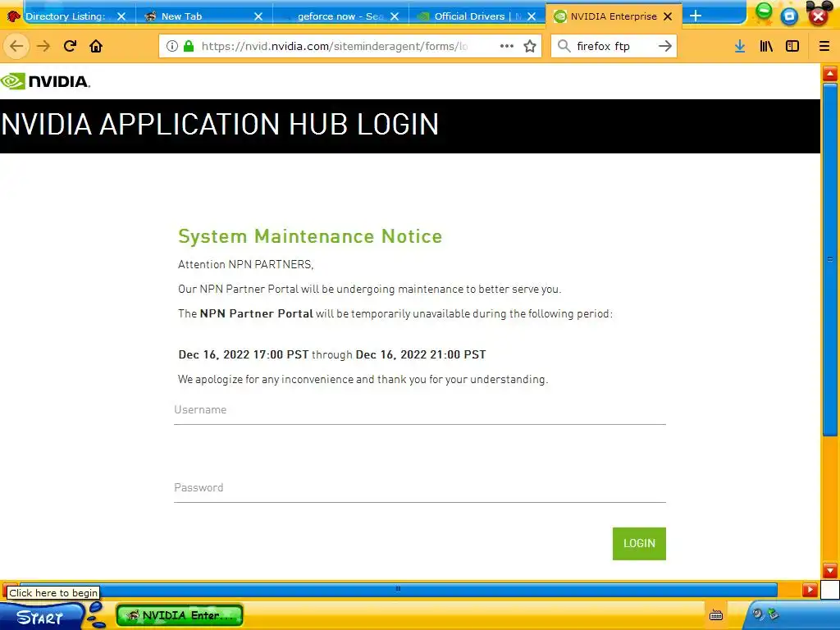Close the Directory Listing tab

(x=121, y=16)
